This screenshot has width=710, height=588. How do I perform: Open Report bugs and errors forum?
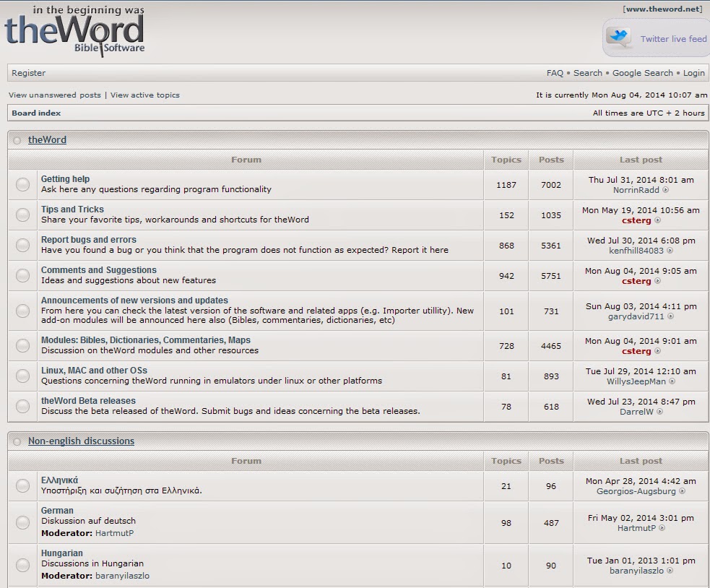click(x=89, y=240)
